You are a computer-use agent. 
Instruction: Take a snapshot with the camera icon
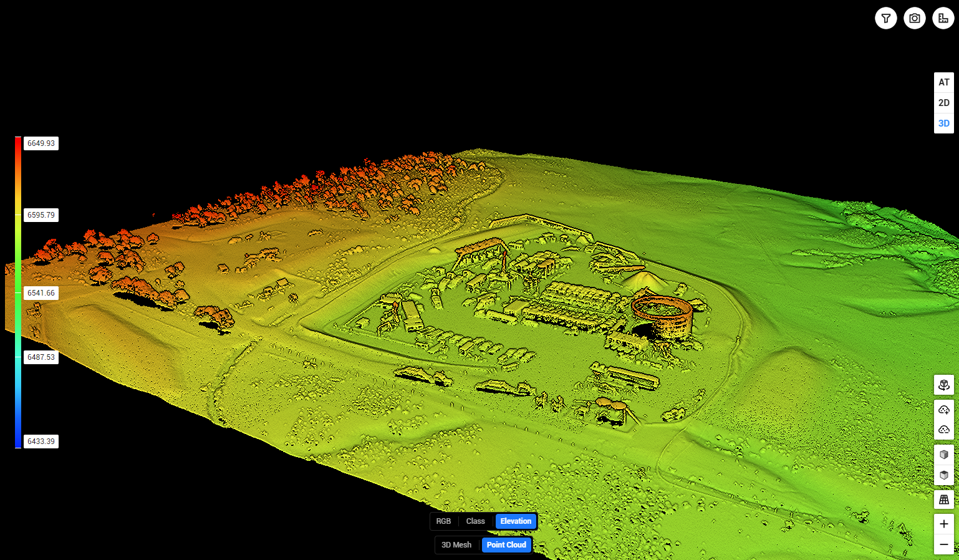[x=914, y=18]
